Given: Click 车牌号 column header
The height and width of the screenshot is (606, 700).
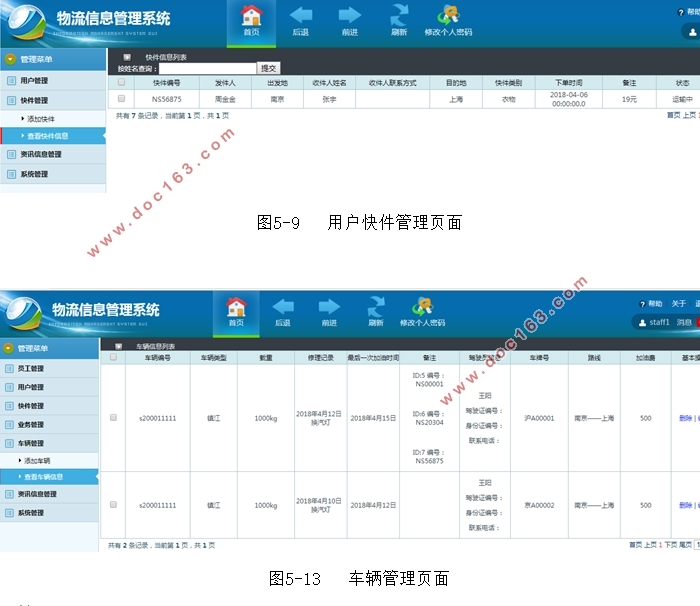Looking at the screenshot, I should click(x=539, y=358).
